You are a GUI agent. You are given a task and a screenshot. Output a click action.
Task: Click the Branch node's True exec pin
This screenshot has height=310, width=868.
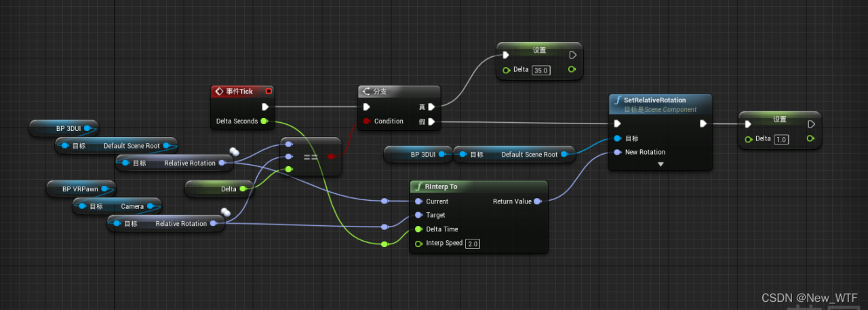tap(431, 106)
